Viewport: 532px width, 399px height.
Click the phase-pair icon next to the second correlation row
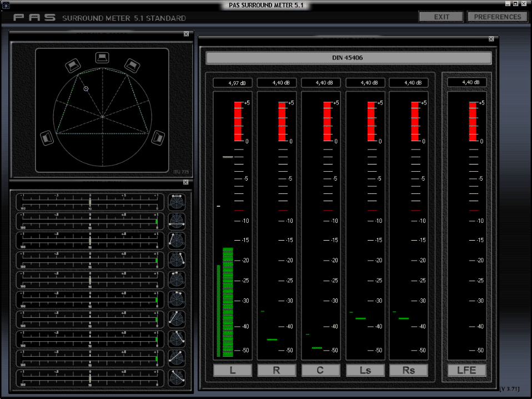(x=176, y=221)
